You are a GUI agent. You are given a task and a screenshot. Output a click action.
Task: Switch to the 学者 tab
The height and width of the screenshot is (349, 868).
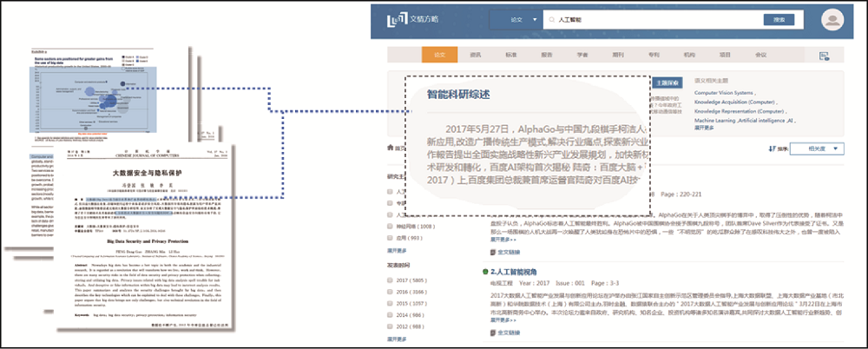[x=582, y=56]
